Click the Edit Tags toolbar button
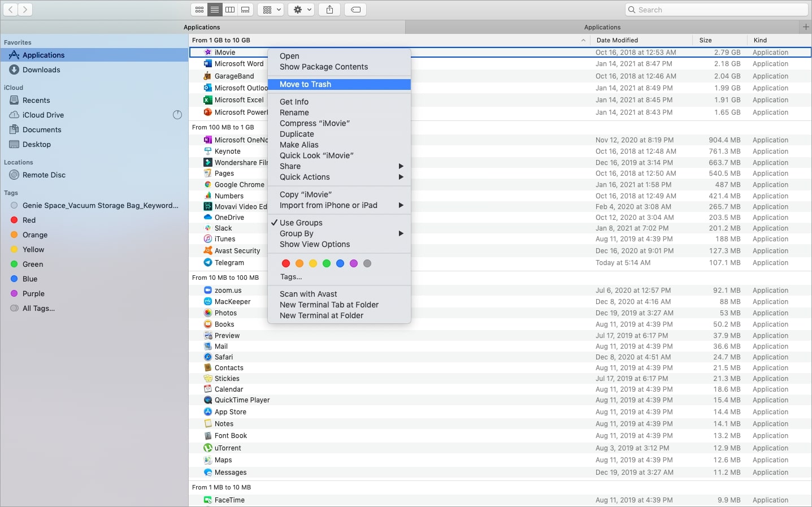Screen dimensions: 812x507 pos(356,10)
